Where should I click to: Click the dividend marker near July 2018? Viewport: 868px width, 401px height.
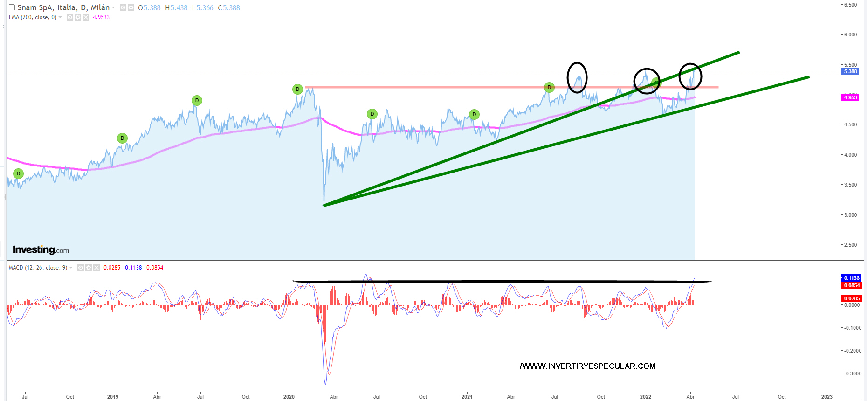click(x=18, y=174)
